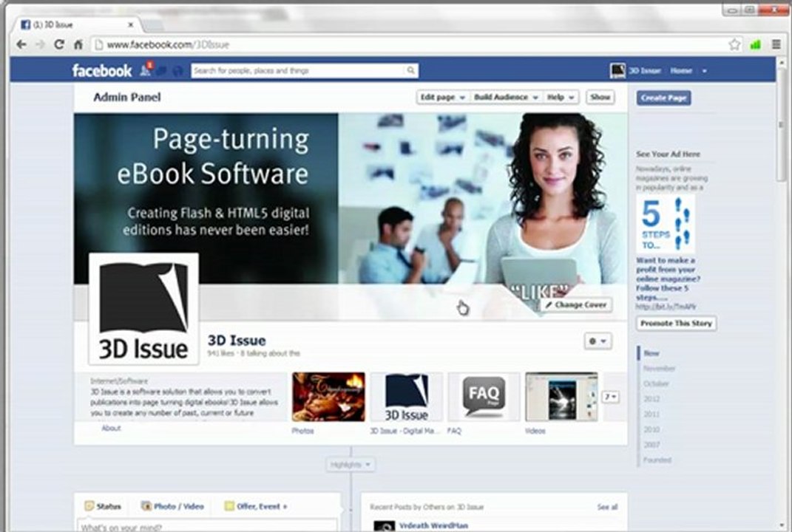Jump to 2007 in timeline
The image size is (792, 532).
pyautogui.click(x=651, y=445)
